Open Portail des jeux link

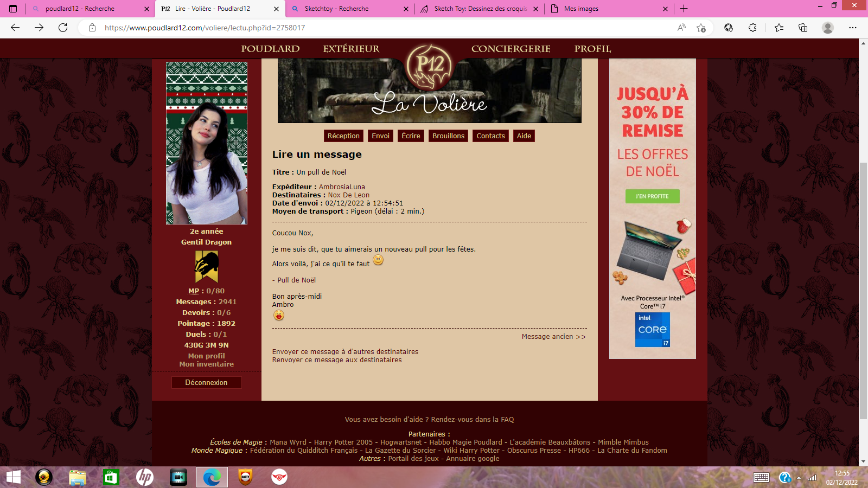click(x=413, y=459)
